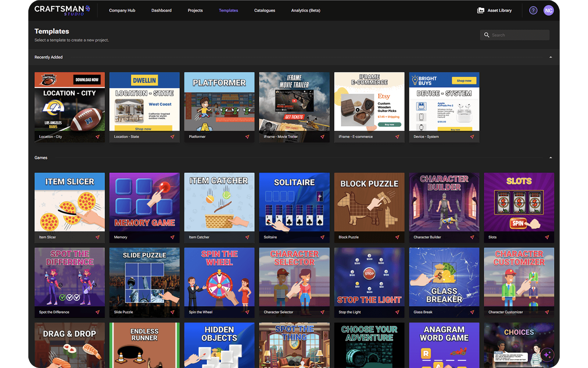Click the send arrow on Platformer card
The height and width of the screenshot is (368, 588).
coord(247,137)
